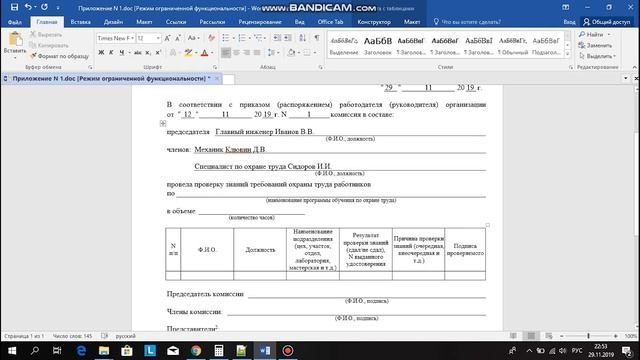Decrease paragraph indent
Image resolution: width=640 pixels, height=360 pixels.
[277, 38]
